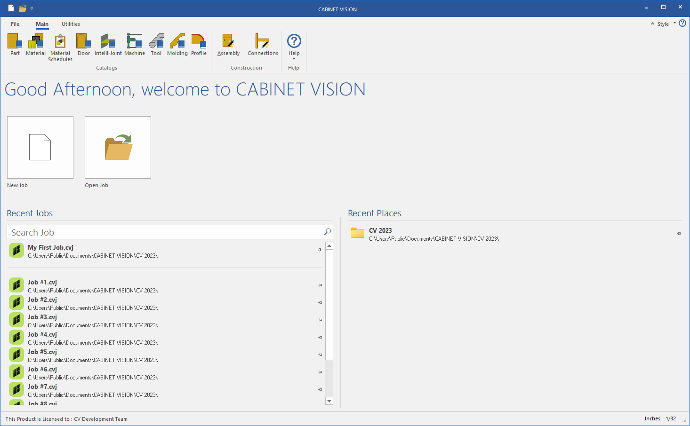Click the new document quick-access icon
The height and width of the screenshot is (426, 690).
[11, 8]
